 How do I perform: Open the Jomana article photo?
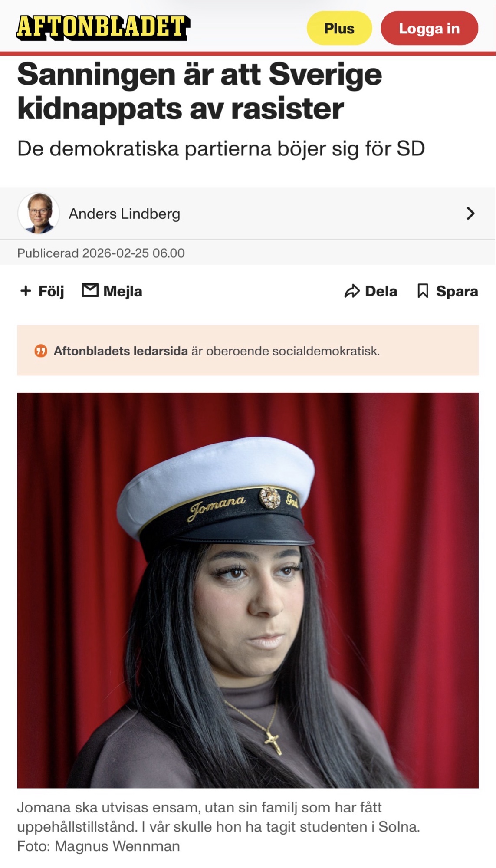point(248,590)
